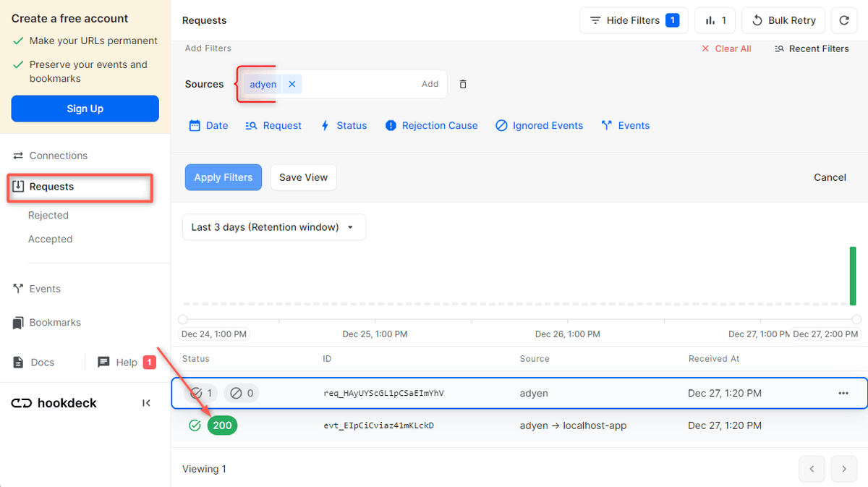Open Recent Filters
The image size is (868, 487).
812,48
